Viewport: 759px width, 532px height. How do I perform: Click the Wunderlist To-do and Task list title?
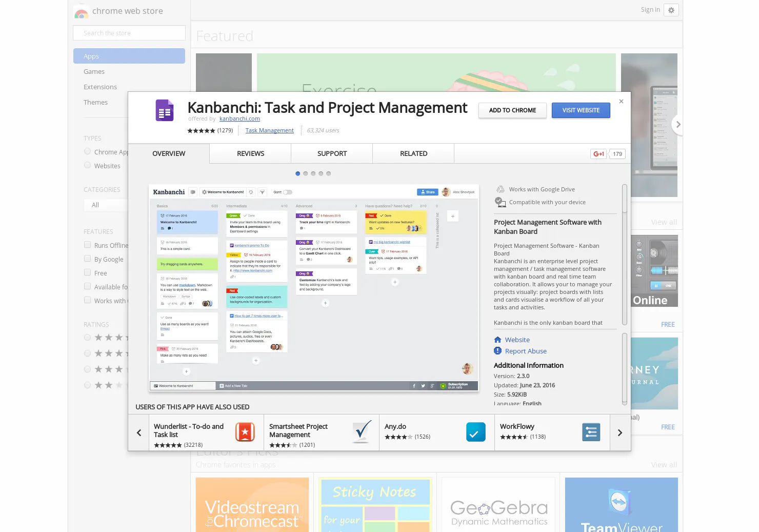[189, 430]
